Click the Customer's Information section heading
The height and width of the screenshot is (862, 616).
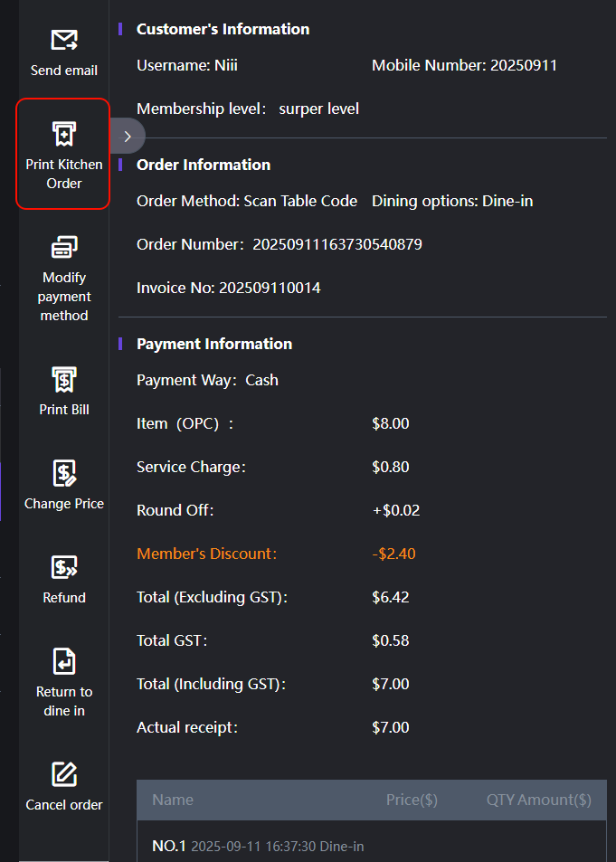[223, 29]
